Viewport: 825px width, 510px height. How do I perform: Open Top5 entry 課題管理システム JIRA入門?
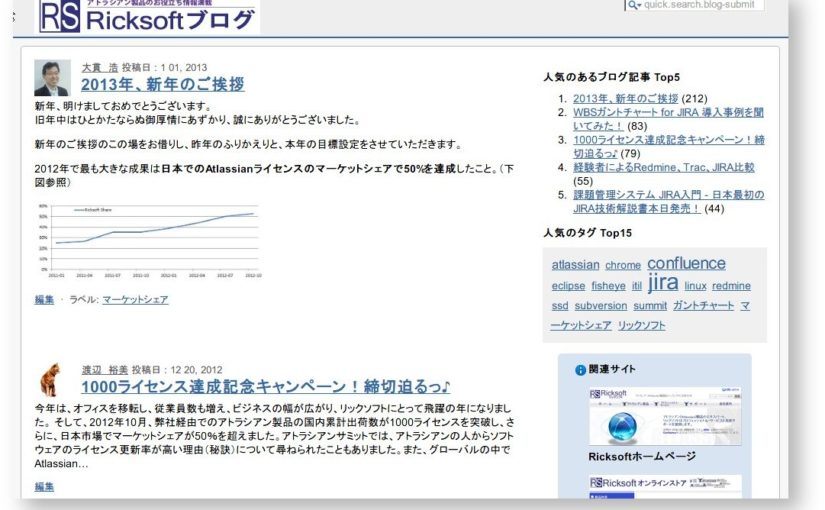(668, 202)
